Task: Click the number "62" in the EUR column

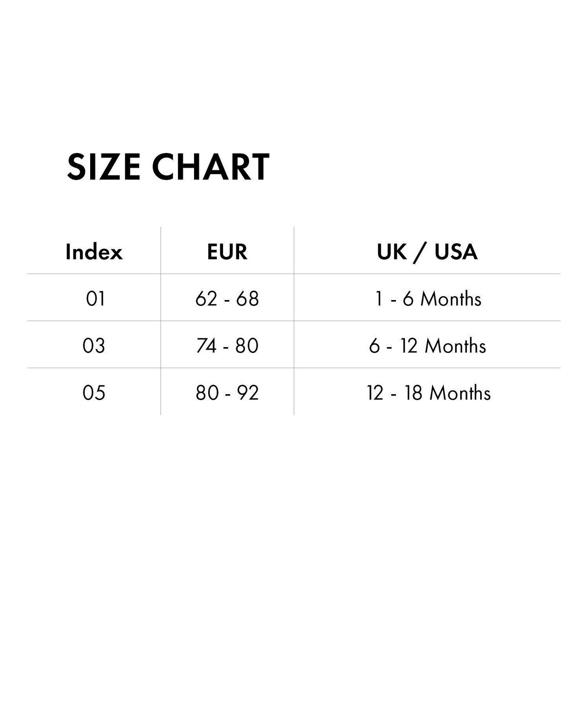Action: coord(206,299)
